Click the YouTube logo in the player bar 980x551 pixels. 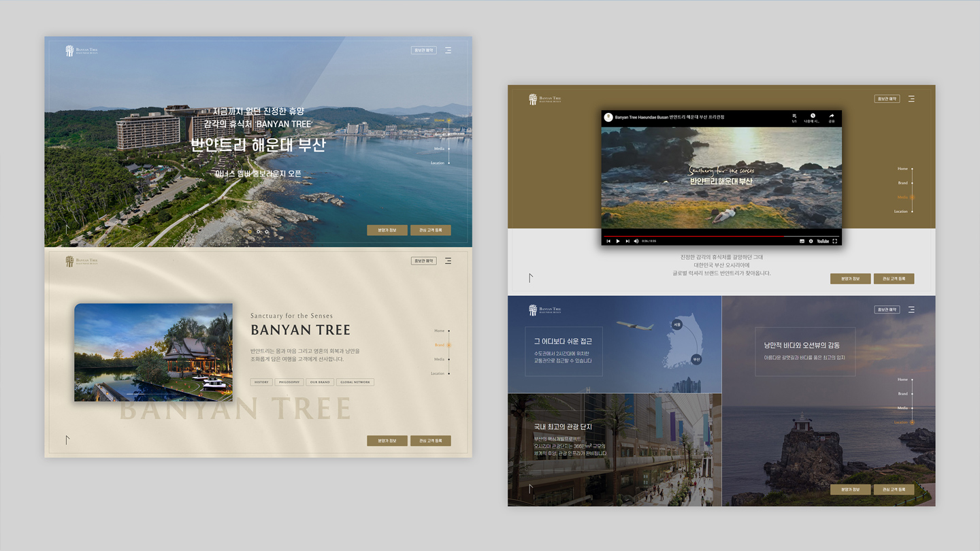tap(822, 241)
